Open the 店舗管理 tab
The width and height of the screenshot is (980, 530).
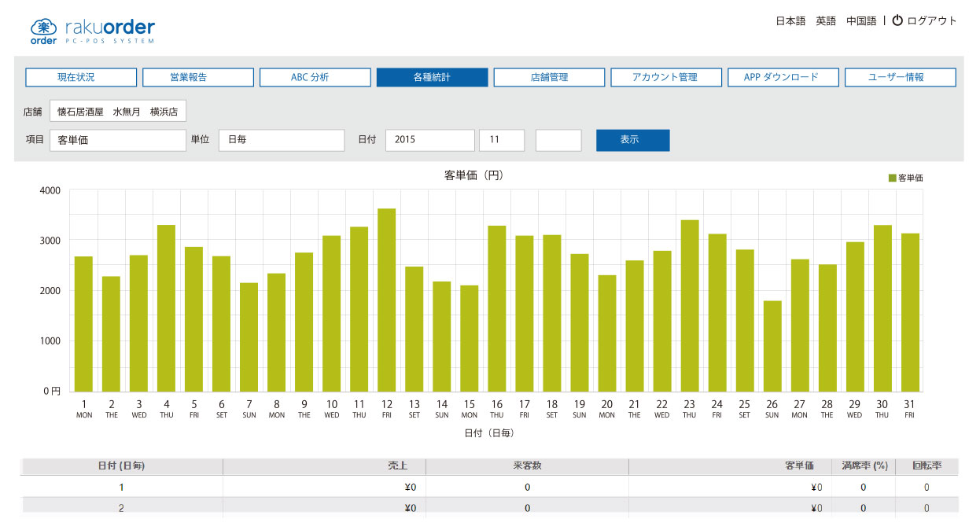pyautogui.click(x=549, y=77)
